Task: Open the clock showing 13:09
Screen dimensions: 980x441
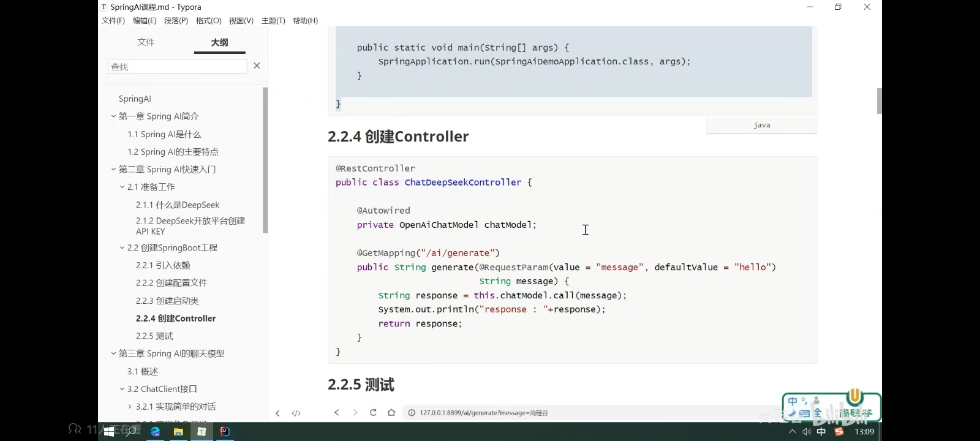Action: pyautogui.click(x=864, y=432)
